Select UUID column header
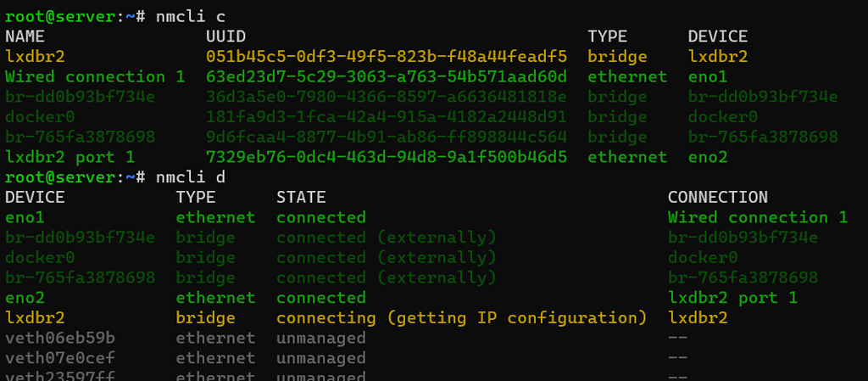Viewport: 868px width, 381px height. [225, 36]
